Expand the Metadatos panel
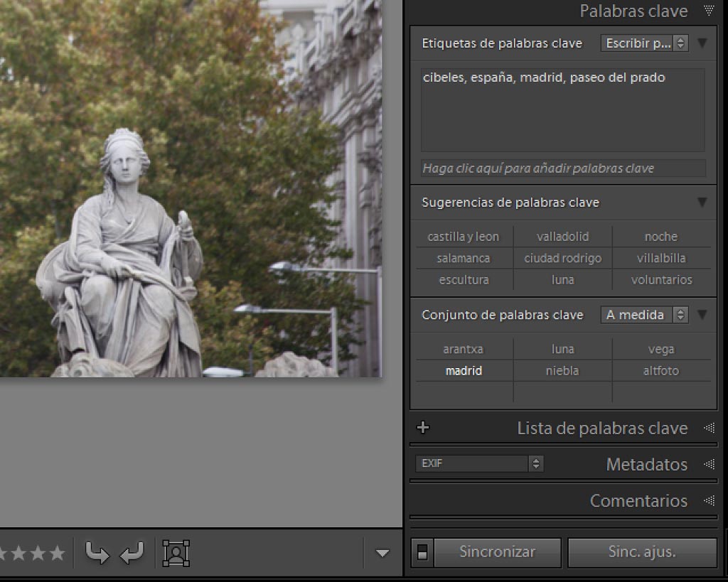 (x=709, y=464)
